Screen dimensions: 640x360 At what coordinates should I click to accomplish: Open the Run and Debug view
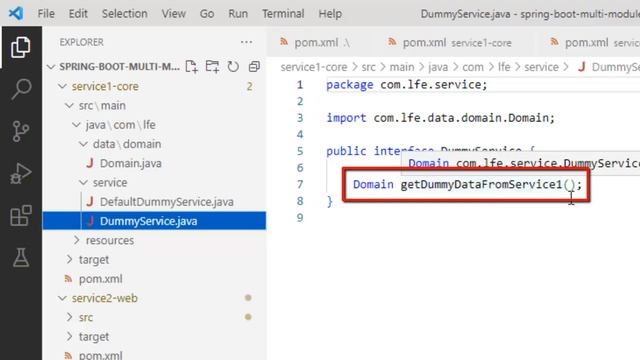pyautogui.click(x=20, y=173)
